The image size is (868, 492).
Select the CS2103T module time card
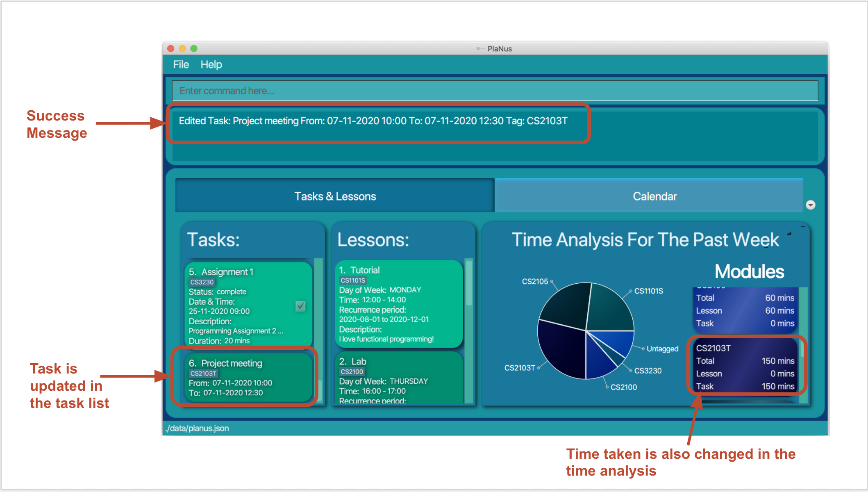point(745,366)
